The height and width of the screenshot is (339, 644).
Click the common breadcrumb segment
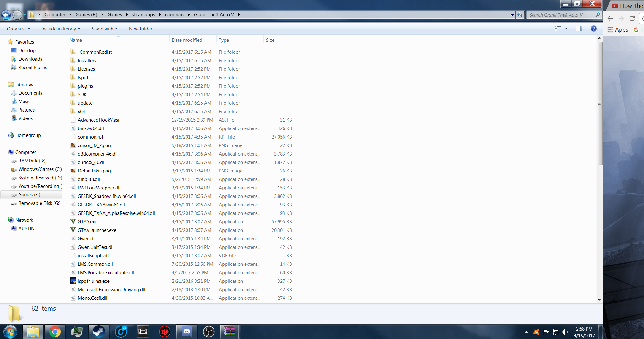point(174,15)
